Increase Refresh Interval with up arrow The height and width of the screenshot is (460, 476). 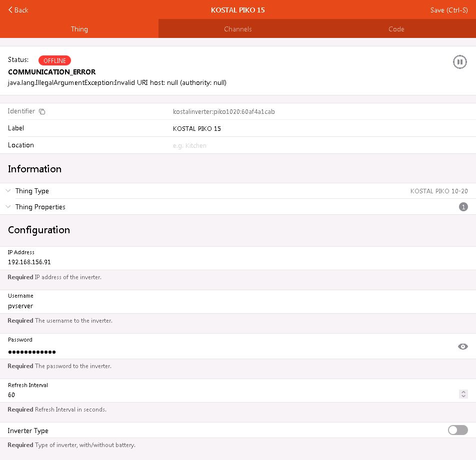pos(463,392)
